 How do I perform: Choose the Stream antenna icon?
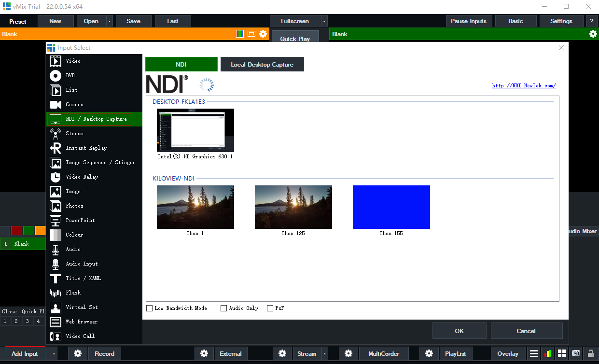click(x=56, y=134)
